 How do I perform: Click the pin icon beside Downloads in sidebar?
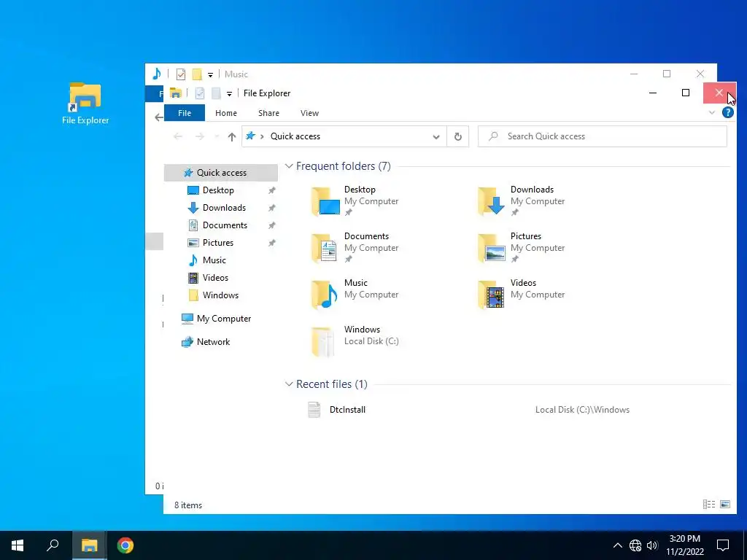pyautogui.click(x=271, y=208)
